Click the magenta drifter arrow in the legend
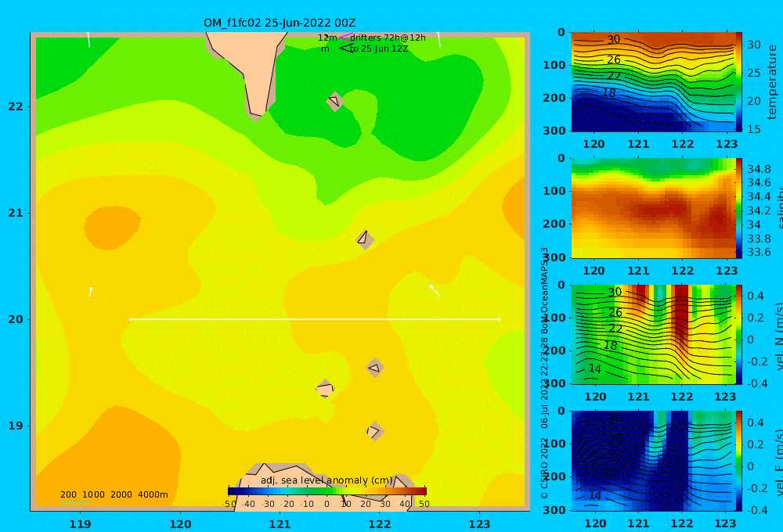Image resolution: width=783 pixels, height=532 pixels. click(x=346, y=37)
